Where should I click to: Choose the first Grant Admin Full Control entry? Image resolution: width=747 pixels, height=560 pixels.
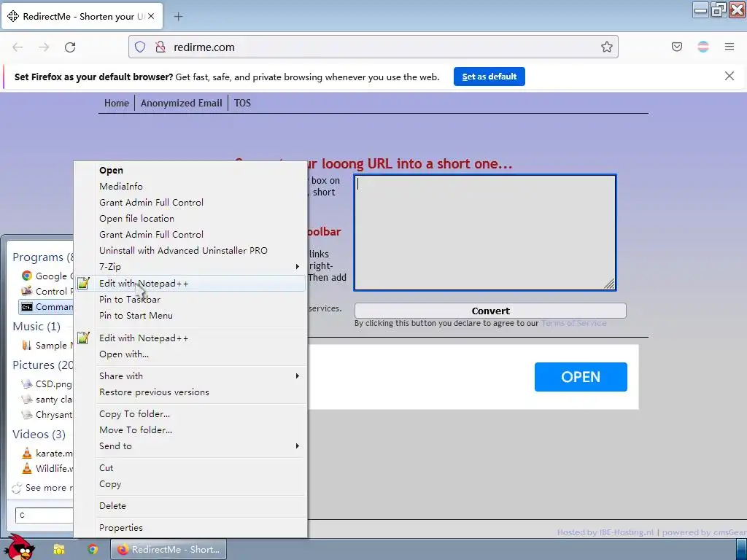pyautogui.click(x=152, y=203)
